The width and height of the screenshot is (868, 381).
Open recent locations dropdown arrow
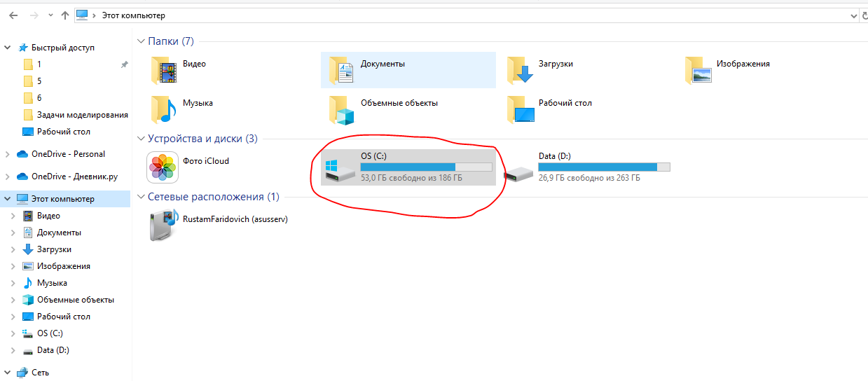click(50, 15)
